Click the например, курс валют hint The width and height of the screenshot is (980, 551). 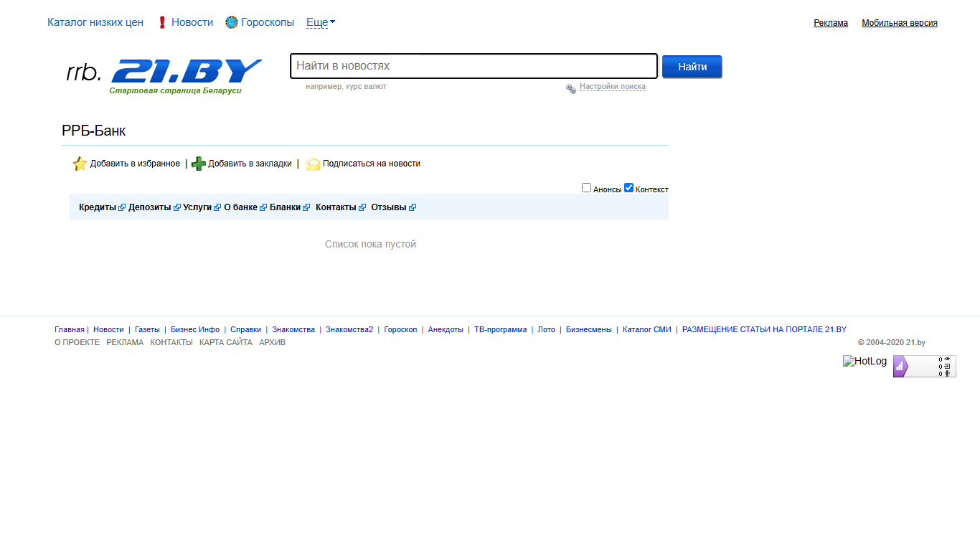click(x=346, y=87)
